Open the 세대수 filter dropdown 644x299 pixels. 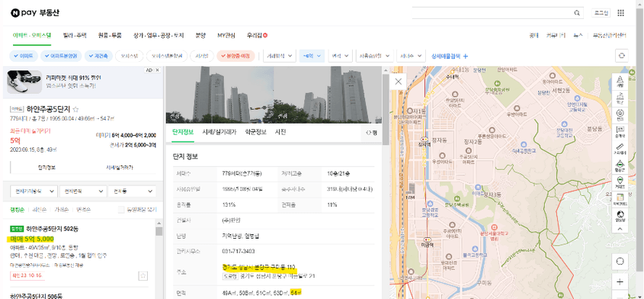click(411, 56)
